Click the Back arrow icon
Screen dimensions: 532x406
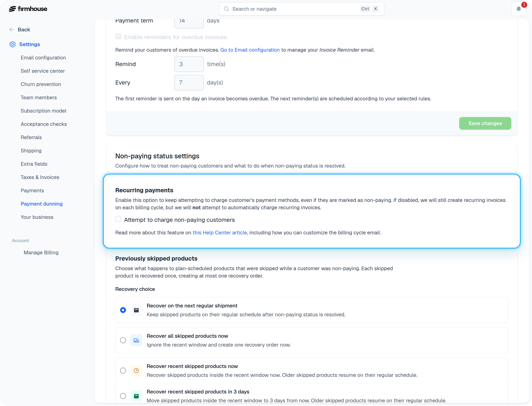pos(12,30)
